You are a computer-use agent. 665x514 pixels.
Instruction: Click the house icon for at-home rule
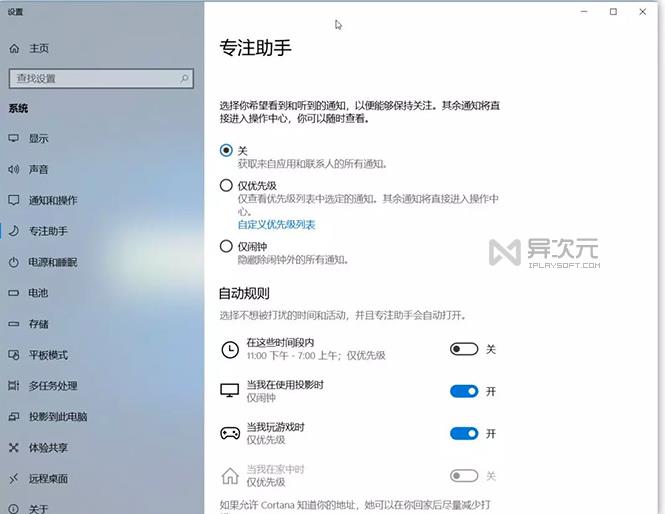tap(230, 476)
